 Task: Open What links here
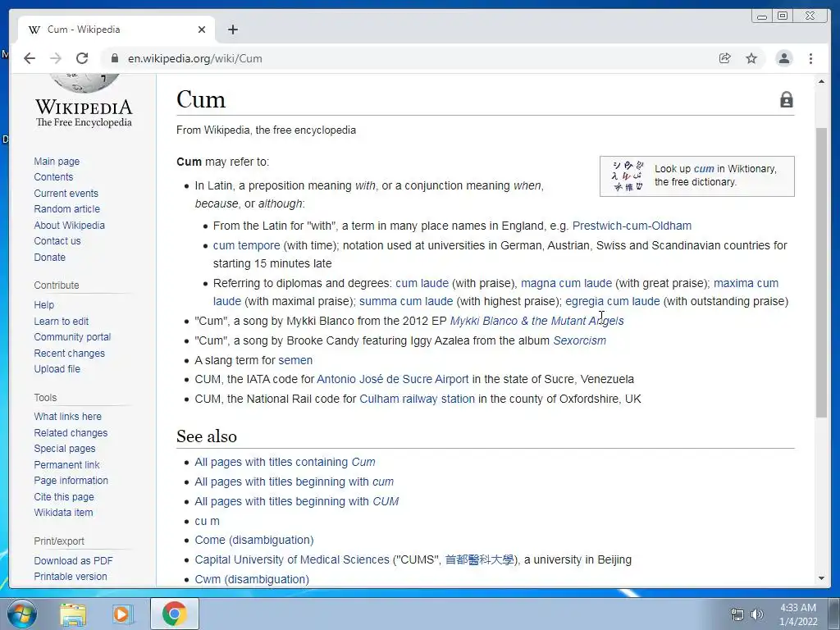67,416
